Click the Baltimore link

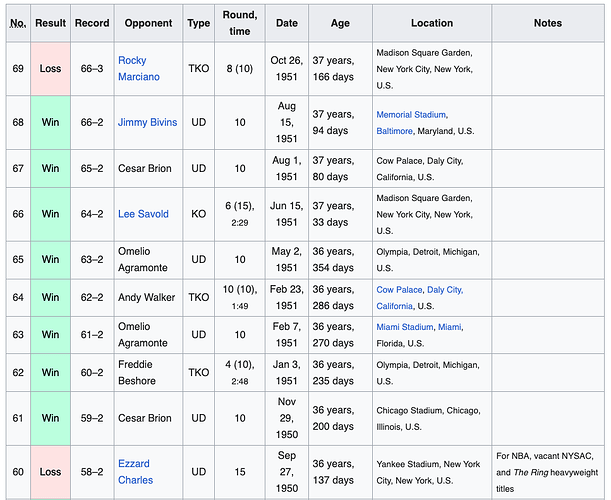coord(399,130)
